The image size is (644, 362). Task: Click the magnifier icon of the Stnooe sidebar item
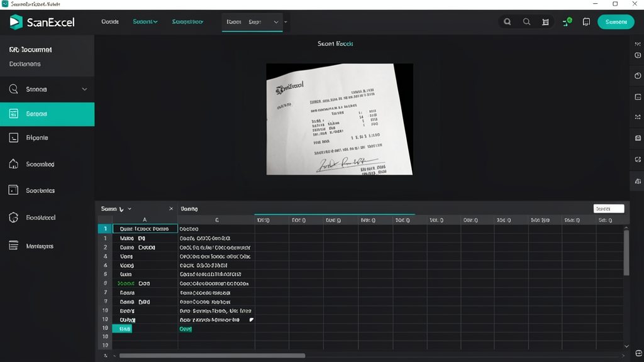pyautogui.click(x=14, y=89)
